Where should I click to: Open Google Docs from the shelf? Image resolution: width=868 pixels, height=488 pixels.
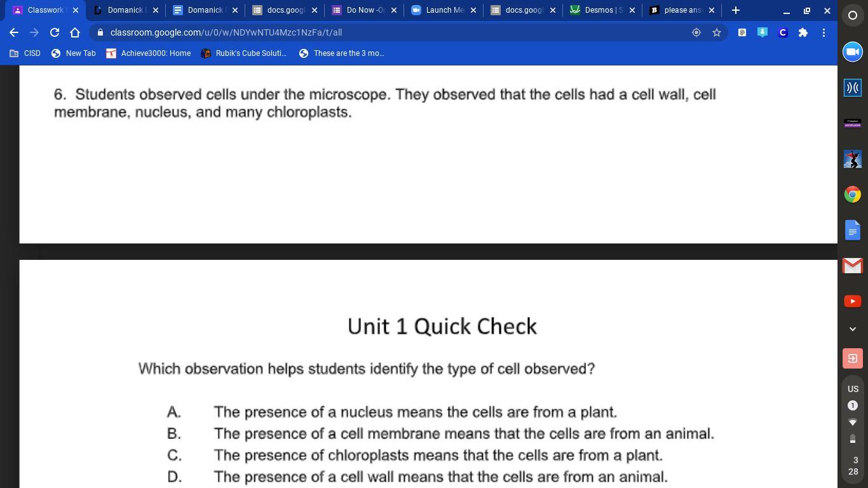click(853, 230)
